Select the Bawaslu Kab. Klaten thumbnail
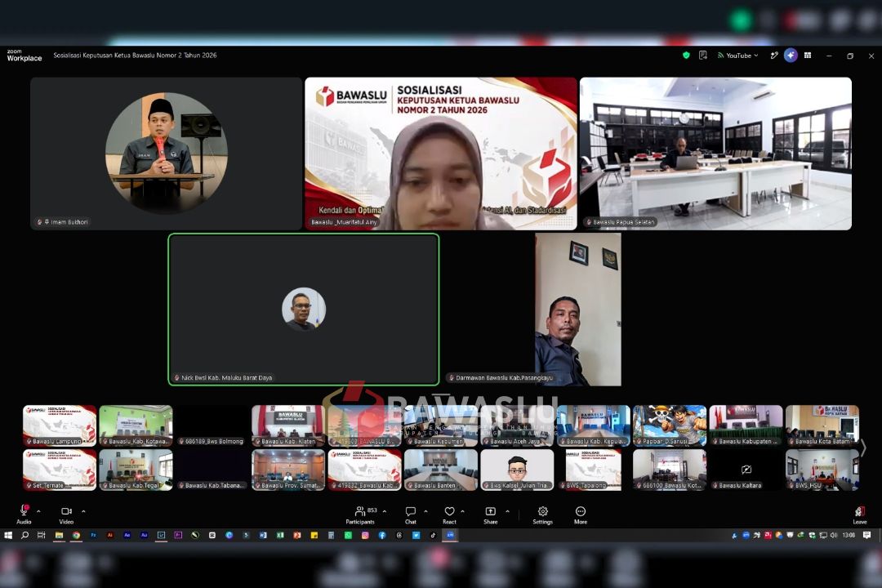Viewport: 882px width, 588px height. [x=288, y=425]
